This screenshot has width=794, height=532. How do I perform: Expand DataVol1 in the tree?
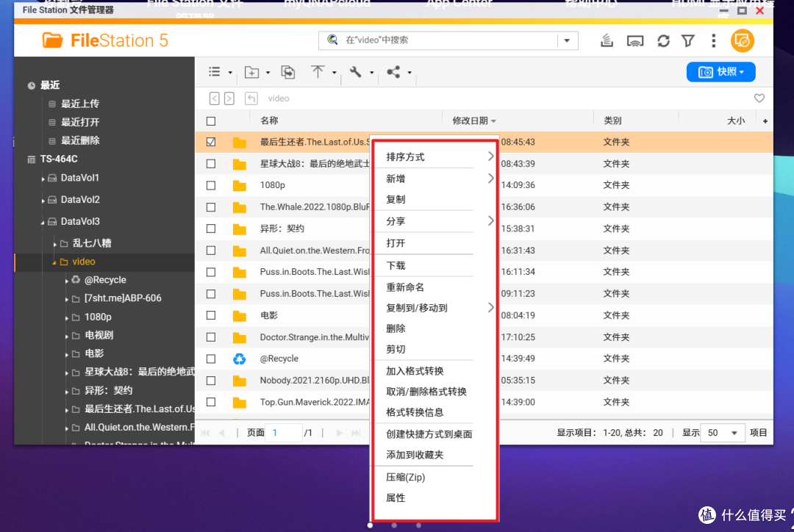tap(43, 179)
